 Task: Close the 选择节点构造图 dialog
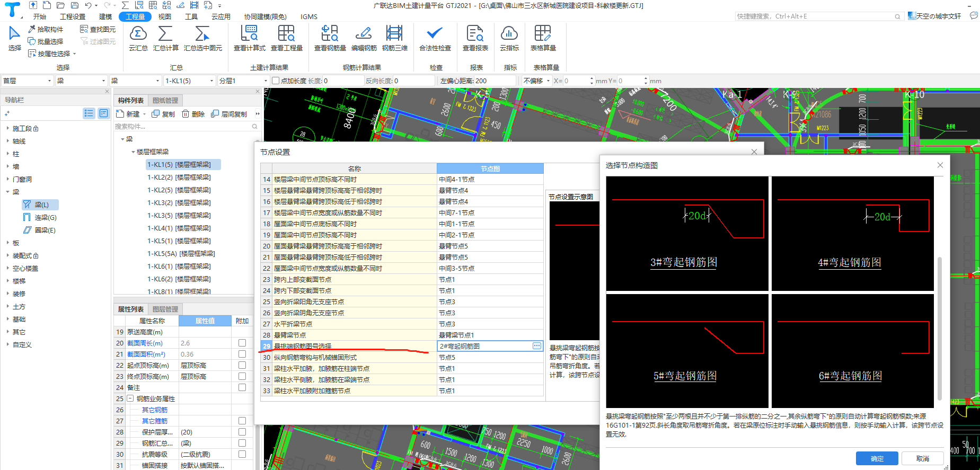click(940, 165)
